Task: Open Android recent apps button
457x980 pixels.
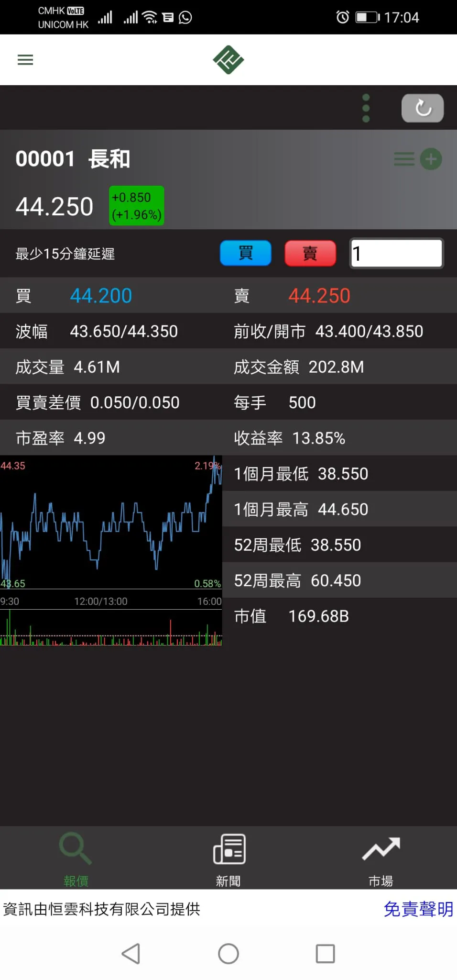Action: point(325,954)
